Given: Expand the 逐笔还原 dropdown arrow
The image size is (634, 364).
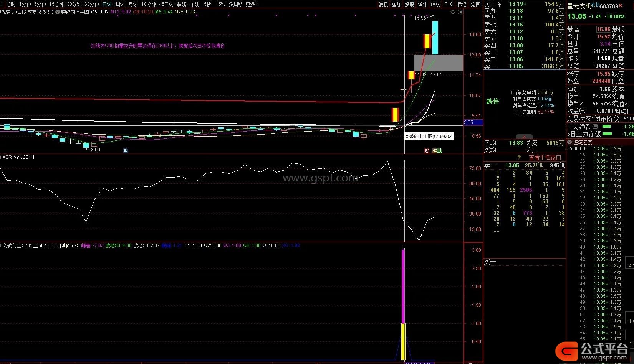Looking at the screenshot, I should (570, 142).
